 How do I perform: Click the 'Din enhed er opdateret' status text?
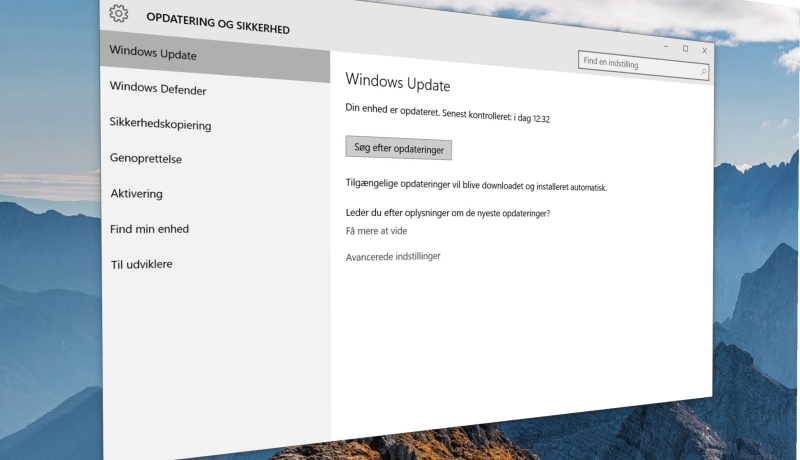coord(447,113)
